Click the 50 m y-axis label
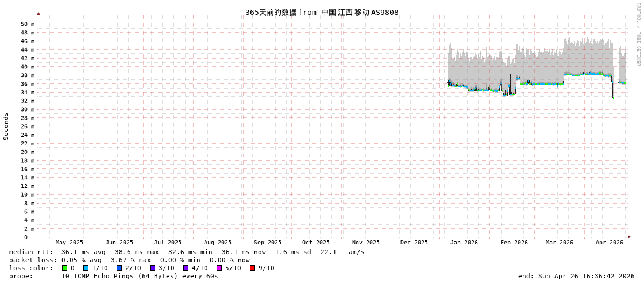 [28, 24]
